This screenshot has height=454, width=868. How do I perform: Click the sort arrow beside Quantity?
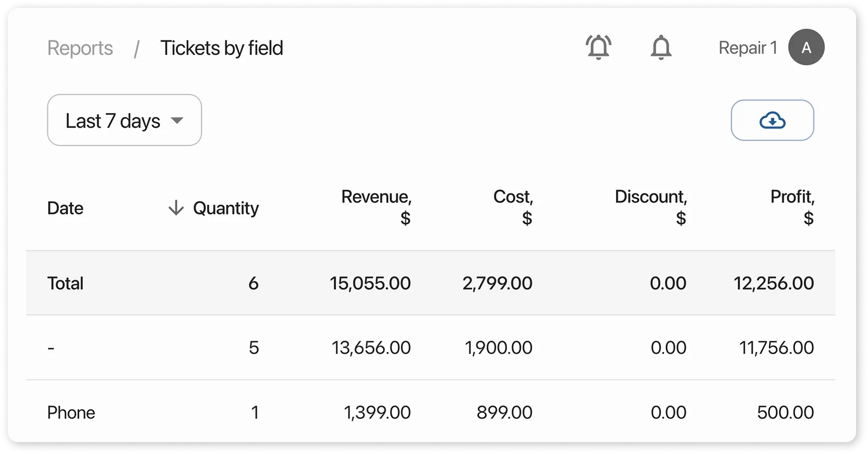point(175,208)
